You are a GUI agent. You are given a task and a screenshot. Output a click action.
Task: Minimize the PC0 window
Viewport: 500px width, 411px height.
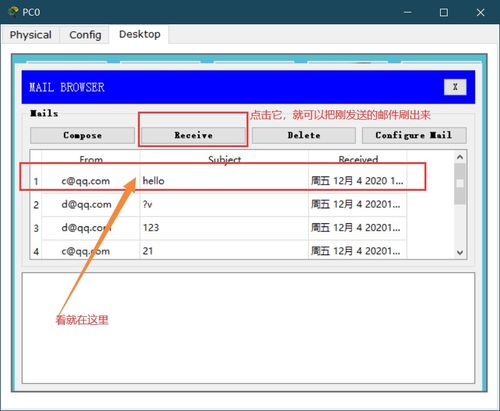tap(407, 12)
